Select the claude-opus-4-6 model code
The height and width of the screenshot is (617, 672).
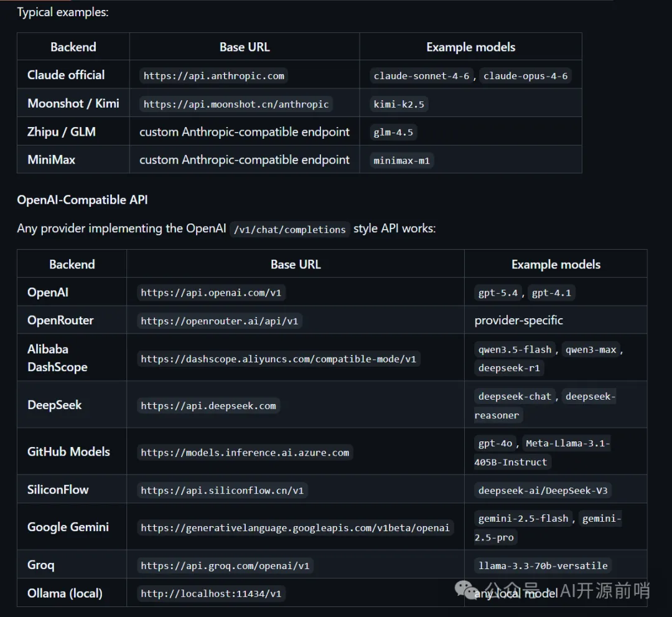pyautogui.click(x=525, y=76)
